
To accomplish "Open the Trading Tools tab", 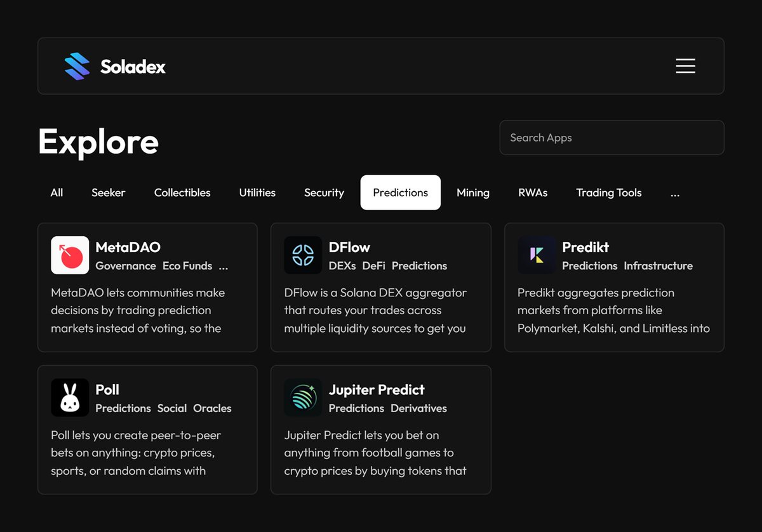I will 609,192.
